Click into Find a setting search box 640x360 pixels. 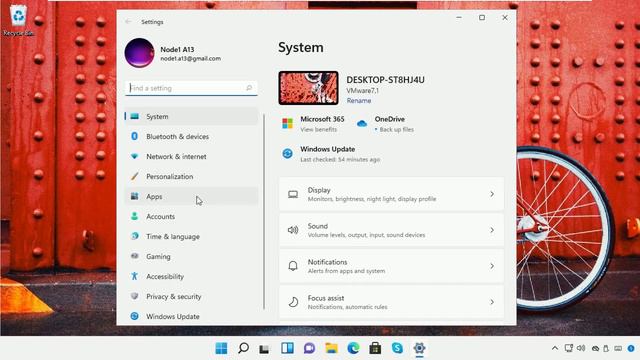(191, 88)
